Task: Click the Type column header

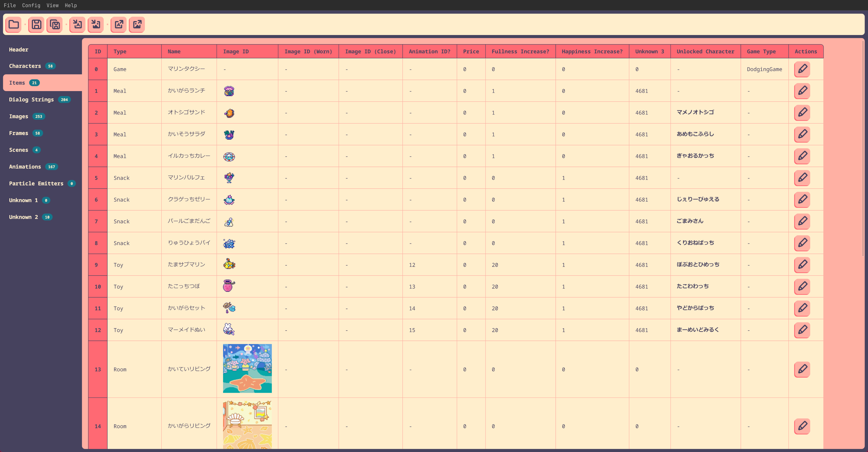Action: [134, 51]
